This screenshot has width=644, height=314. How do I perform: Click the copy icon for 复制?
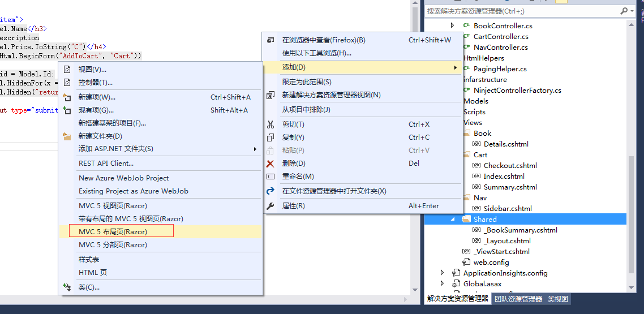pyautogui.click(x=271, y=137)
